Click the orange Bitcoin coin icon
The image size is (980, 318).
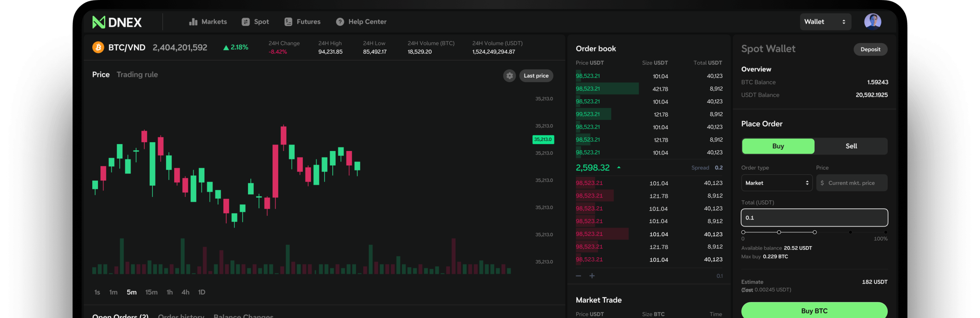(x=98, y=47)
